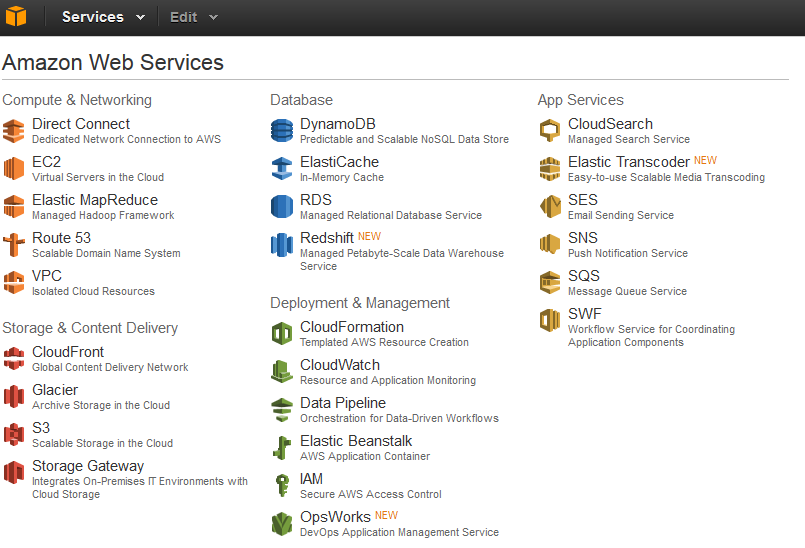
Task: Click the CloudWatch icon
Action: click(282, 371)
